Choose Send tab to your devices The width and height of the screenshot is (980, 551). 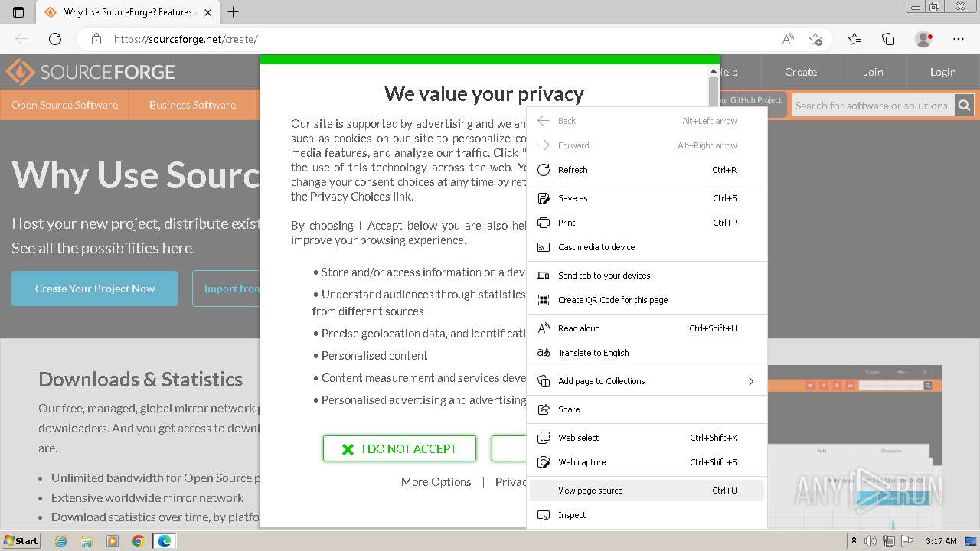click(647, 275)
